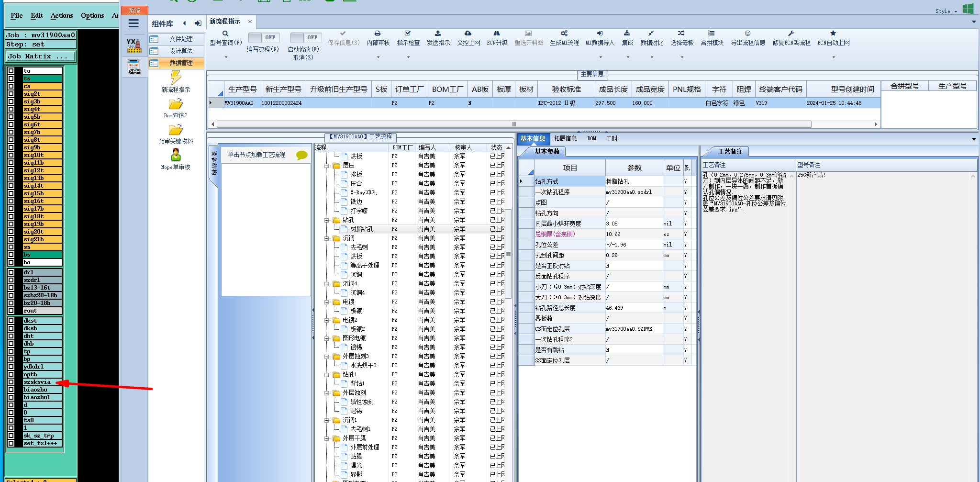Open the File menu
The image size is (980, 482).
(17, 15)
